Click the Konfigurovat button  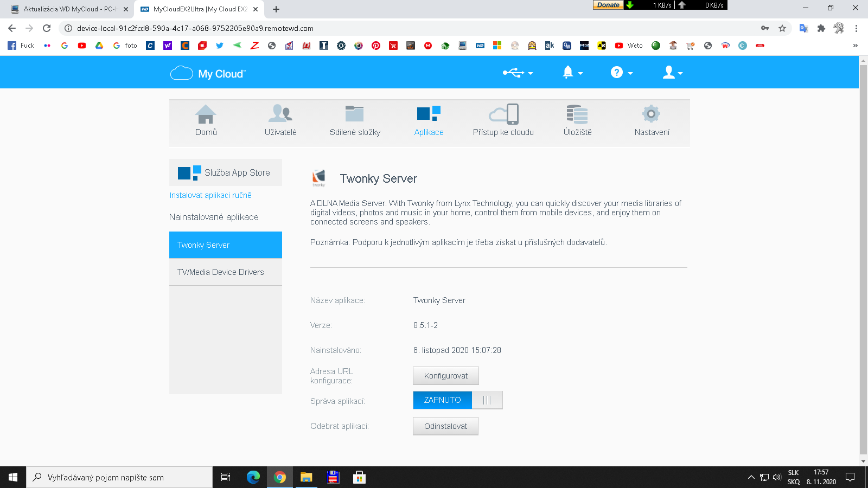pyautogui.click(x=446, y=376)
